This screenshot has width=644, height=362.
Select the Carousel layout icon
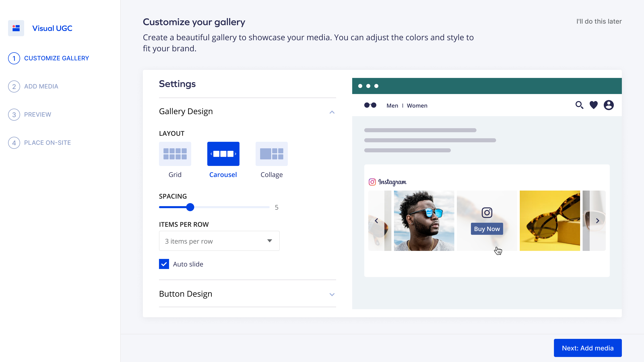[x=223, y=154]
